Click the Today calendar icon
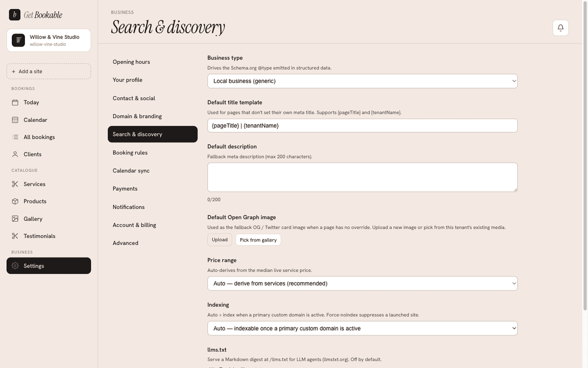The image size is (588, 368). tap(15, 103)
